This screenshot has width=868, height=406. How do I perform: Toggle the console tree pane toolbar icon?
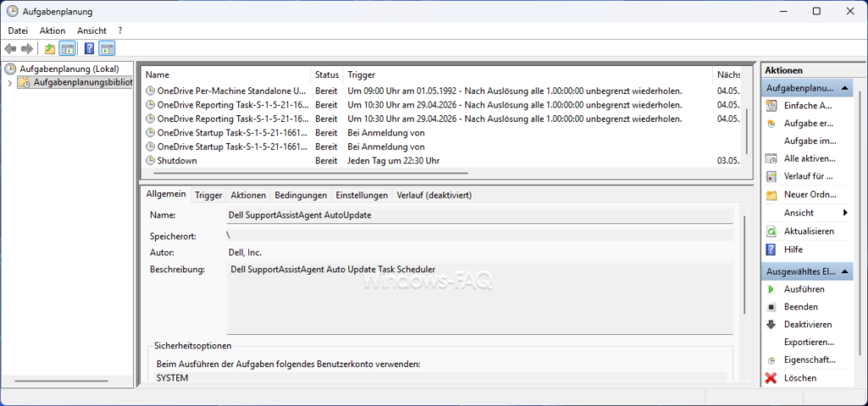68,49
